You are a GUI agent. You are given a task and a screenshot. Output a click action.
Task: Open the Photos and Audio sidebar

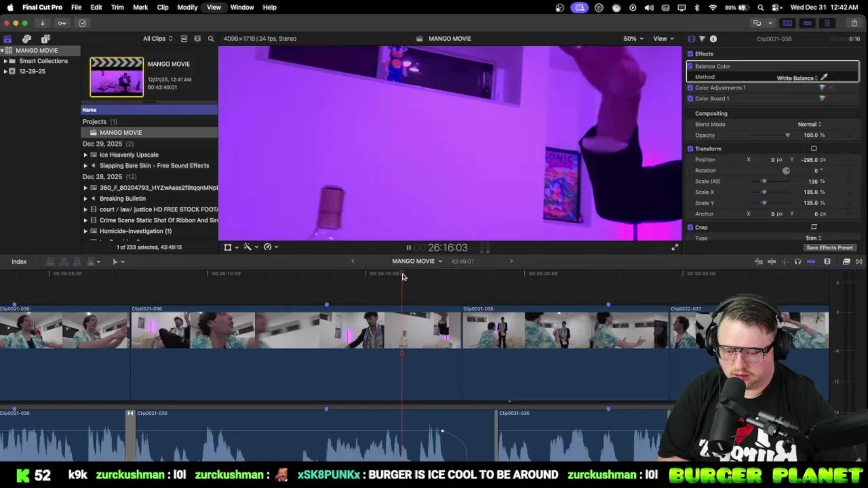pyautogui.click(x=26, y=39)
